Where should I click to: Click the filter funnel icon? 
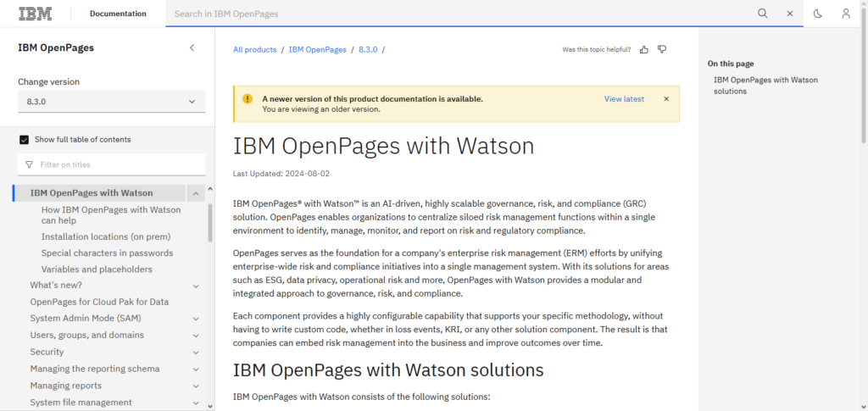pyautogui.click(x=30, y=165)
